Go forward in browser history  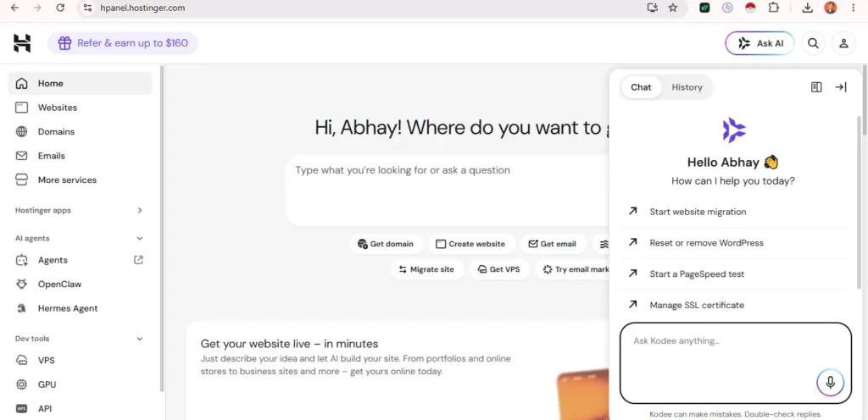click(x=37, y=8)
